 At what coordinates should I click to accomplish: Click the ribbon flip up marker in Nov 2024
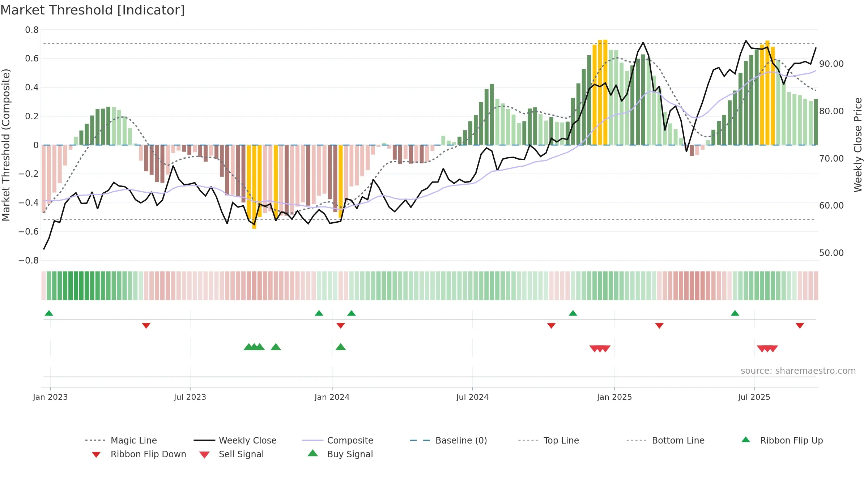tap(573, 313)
